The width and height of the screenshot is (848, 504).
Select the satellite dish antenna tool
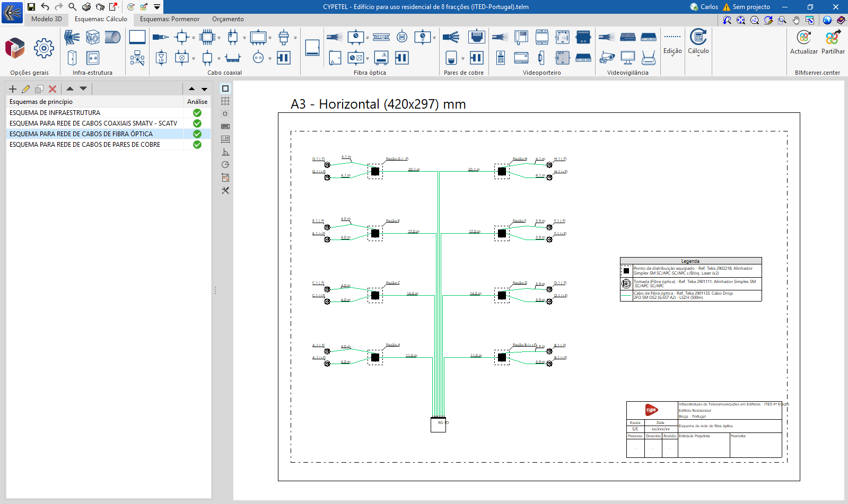pyautogui.click(x=72, y=38)
